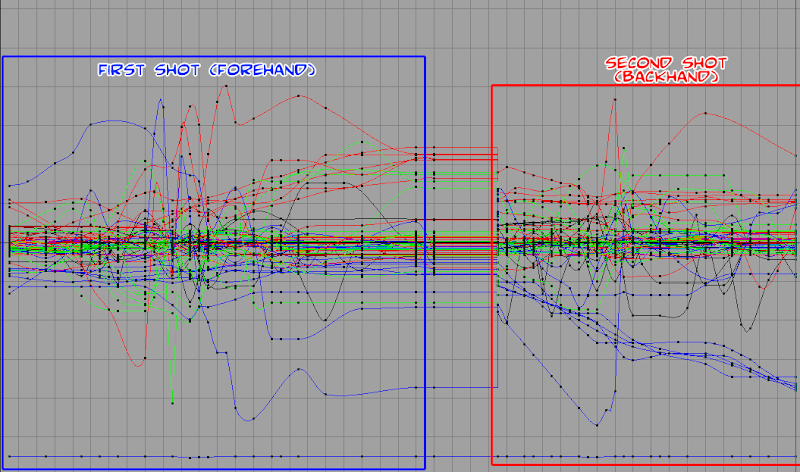Select the tallest red spike keyframe in Second Shot
The image size is (800, 472).
point(614,98)
